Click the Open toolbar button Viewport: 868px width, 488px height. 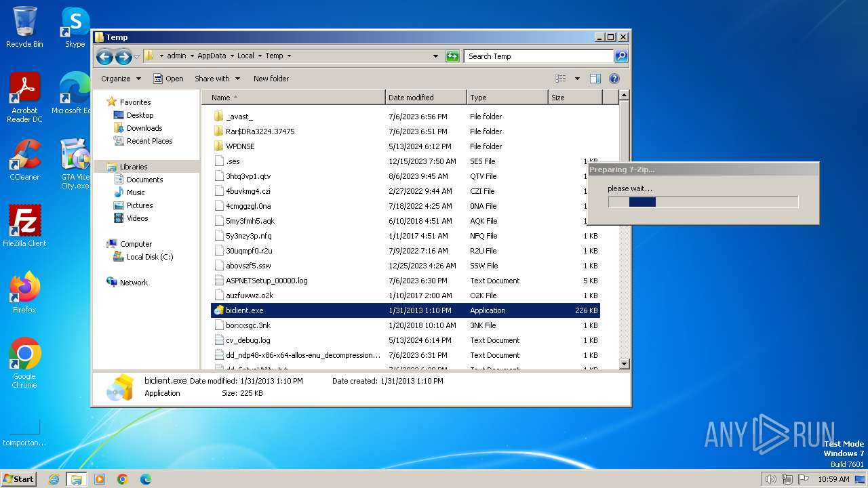pyautogui.click(x=168, y=79)
